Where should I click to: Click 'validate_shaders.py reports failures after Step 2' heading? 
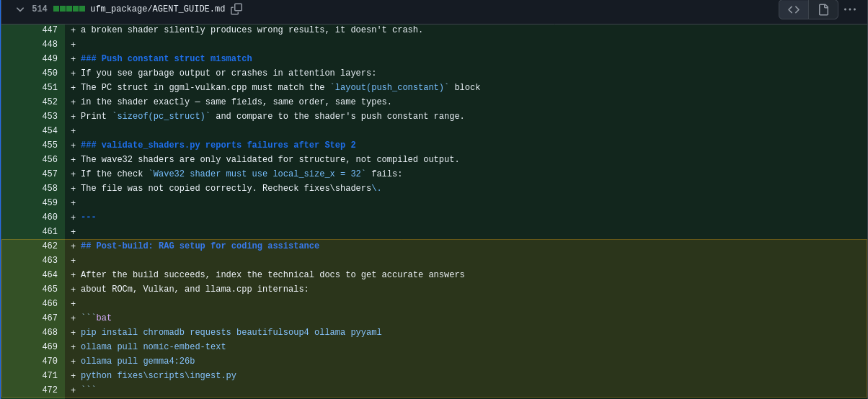(218, 145)
